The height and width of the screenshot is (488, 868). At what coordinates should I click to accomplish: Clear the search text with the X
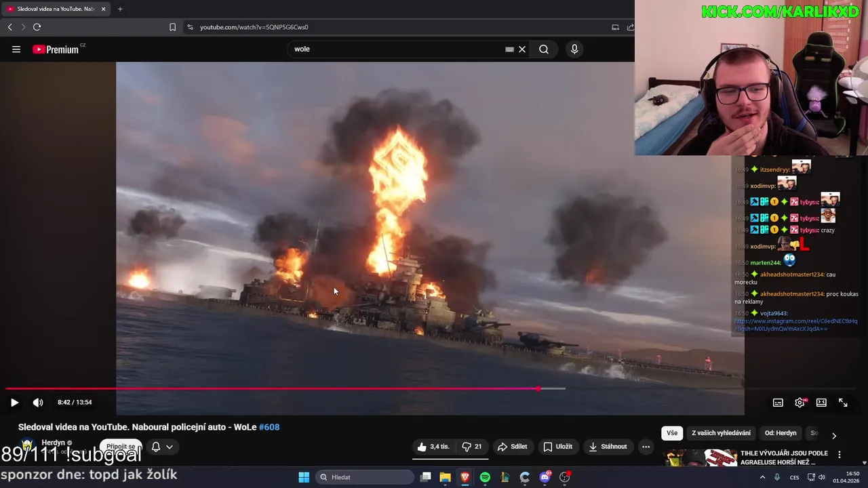tap(522, 49)
